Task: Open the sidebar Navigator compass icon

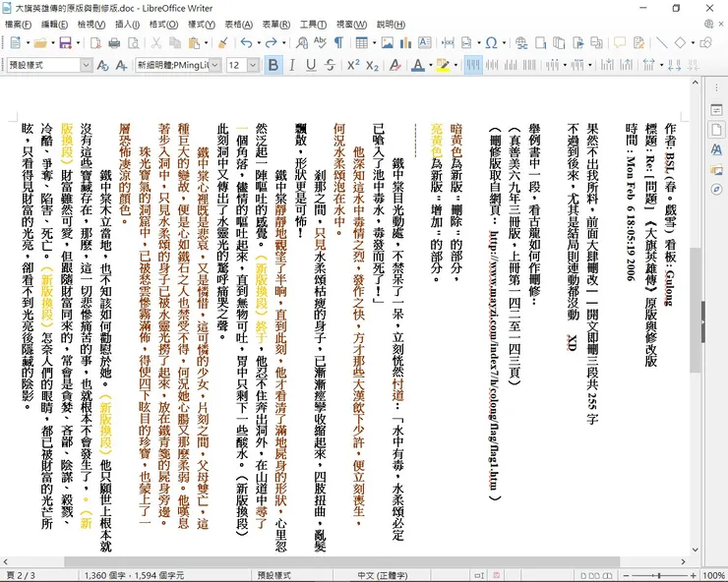Action: pyautogui.click(x=716, y=190)
